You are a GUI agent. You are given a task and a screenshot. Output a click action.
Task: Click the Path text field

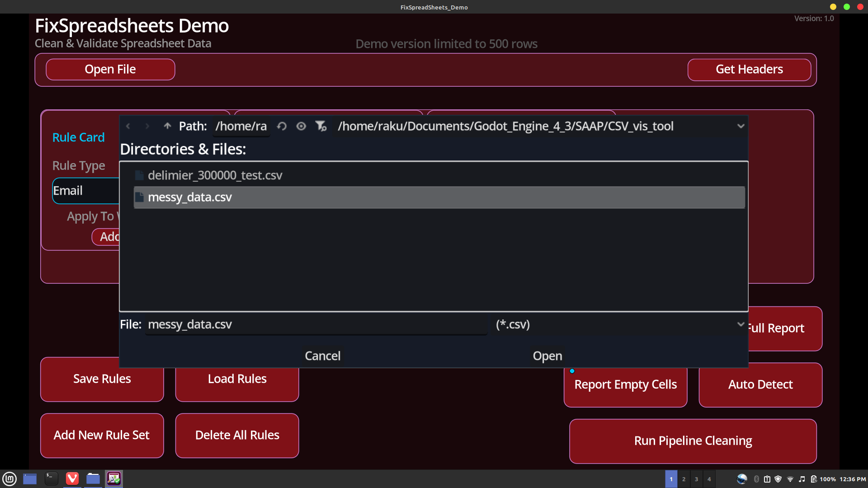click(x=241, y=126)
